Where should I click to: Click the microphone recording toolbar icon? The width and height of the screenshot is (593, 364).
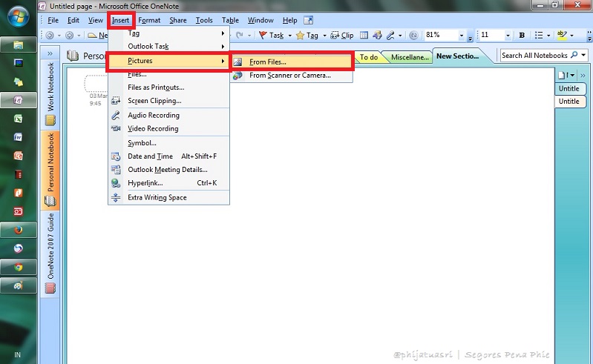(x=390, y=35)
